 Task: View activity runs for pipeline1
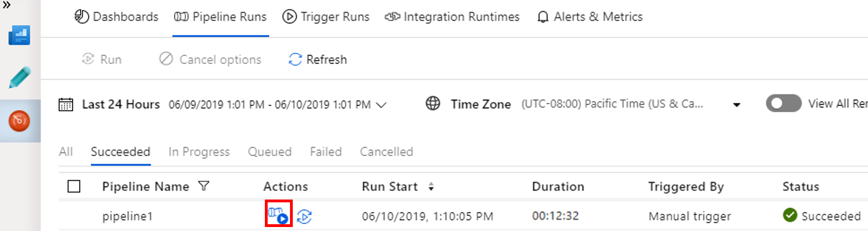[x=278, y=216]
